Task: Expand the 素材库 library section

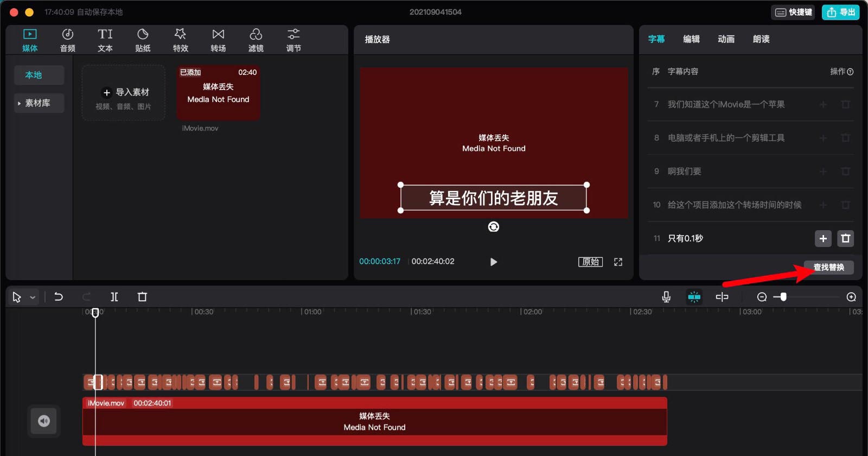Action: [x=20, y=103]
